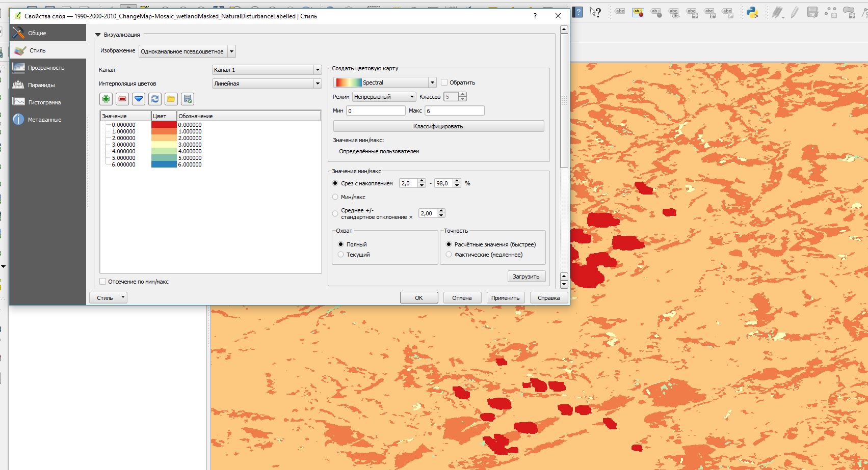Open the Spectral color ramp dropdown

[385, 82]
